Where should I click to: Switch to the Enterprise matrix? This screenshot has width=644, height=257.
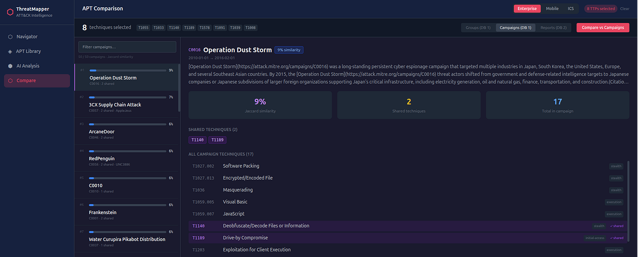[527, 9]
